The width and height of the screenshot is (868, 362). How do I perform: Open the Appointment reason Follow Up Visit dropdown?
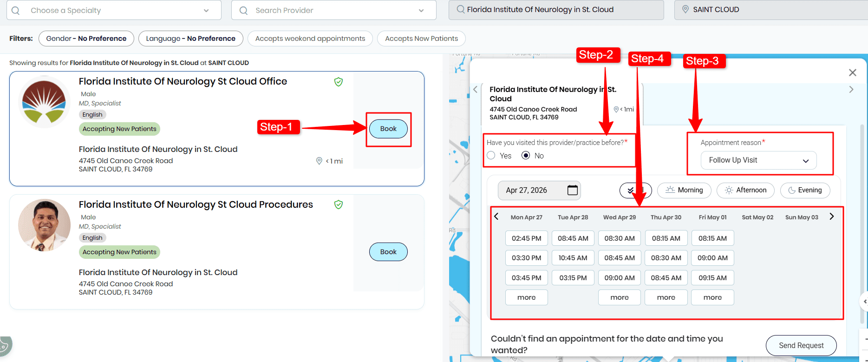click(758, 160)
